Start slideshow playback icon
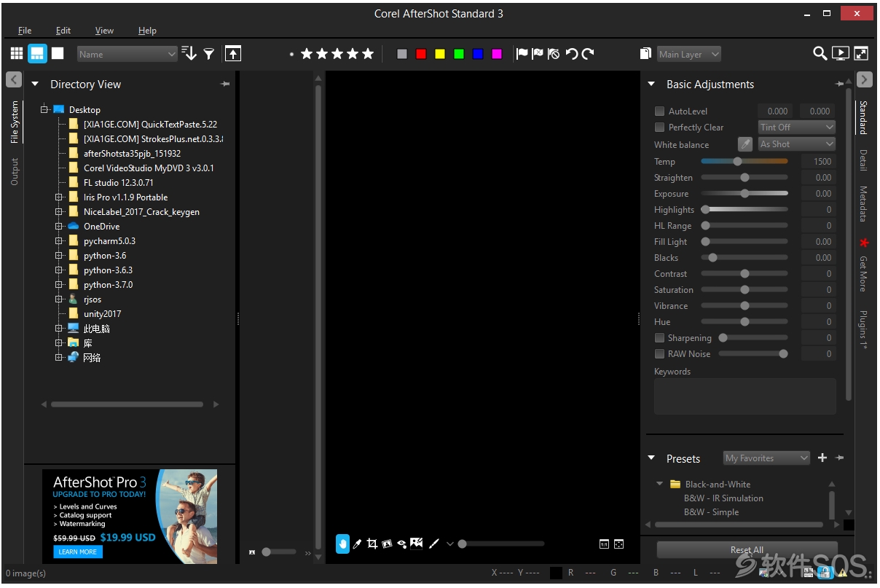 point(841,53)
